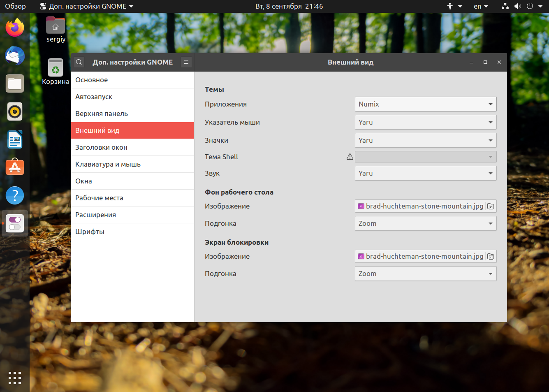Click the Обзор activities button

pos(15,6)
